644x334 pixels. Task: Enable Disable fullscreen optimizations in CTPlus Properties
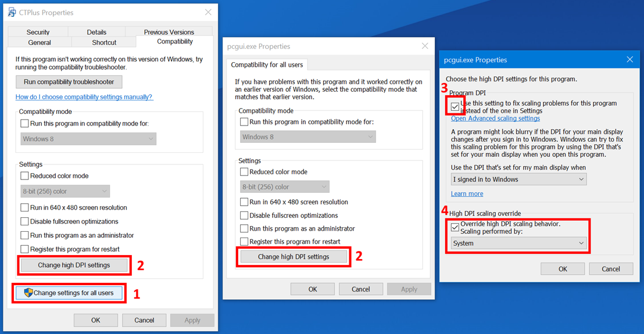pos(24,221)
